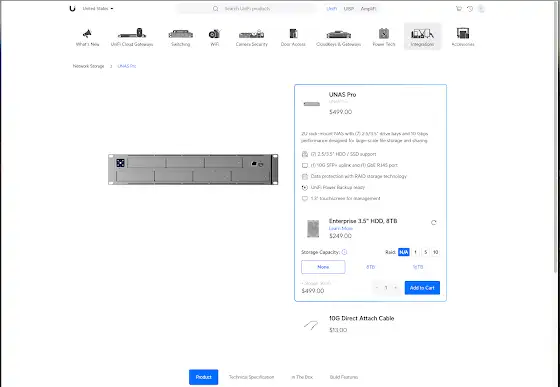Open the shopping cart icon
This screenshot has height=387, width=560.
coord(459,9)
